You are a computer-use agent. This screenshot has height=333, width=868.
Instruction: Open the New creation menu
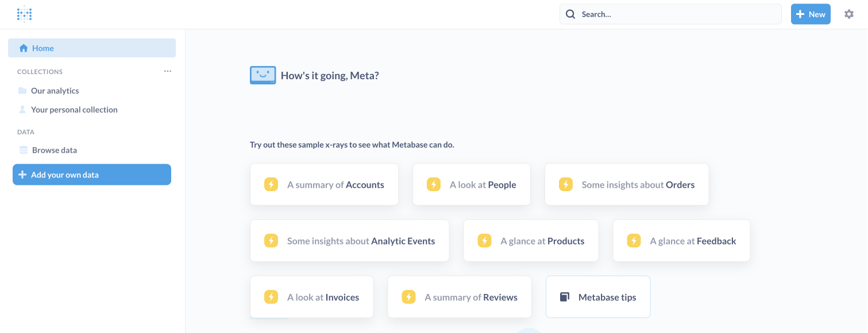tap(811, 14)
